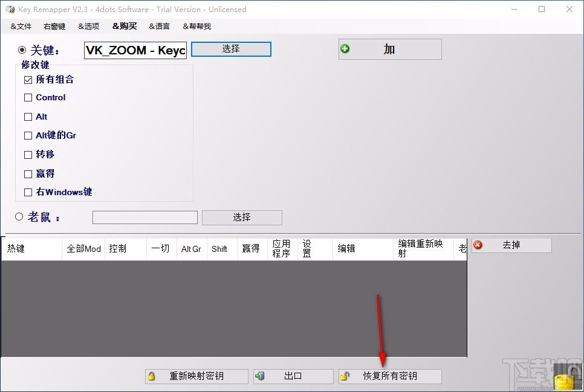Minimize the Key Remapper window
The width and height of the screenshot is (584, 392).
(514, 9)
